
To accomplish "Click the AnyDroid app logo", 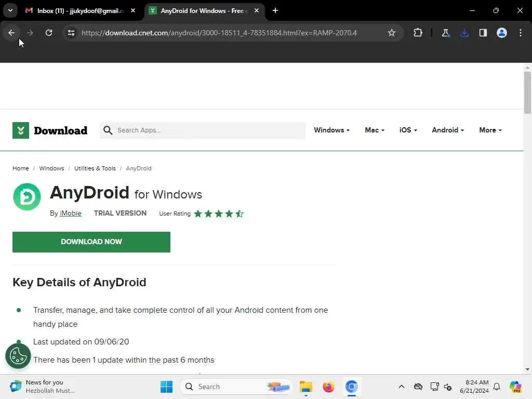I will (x=27, y=197).
